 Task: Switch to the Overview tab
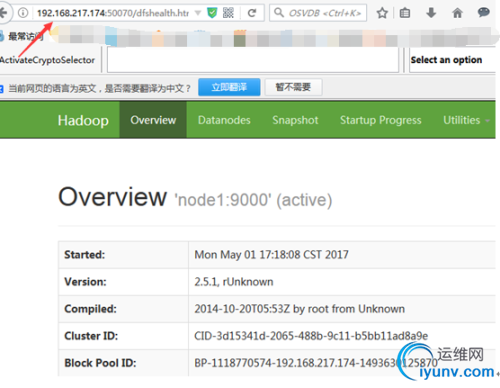coord(153,120)
